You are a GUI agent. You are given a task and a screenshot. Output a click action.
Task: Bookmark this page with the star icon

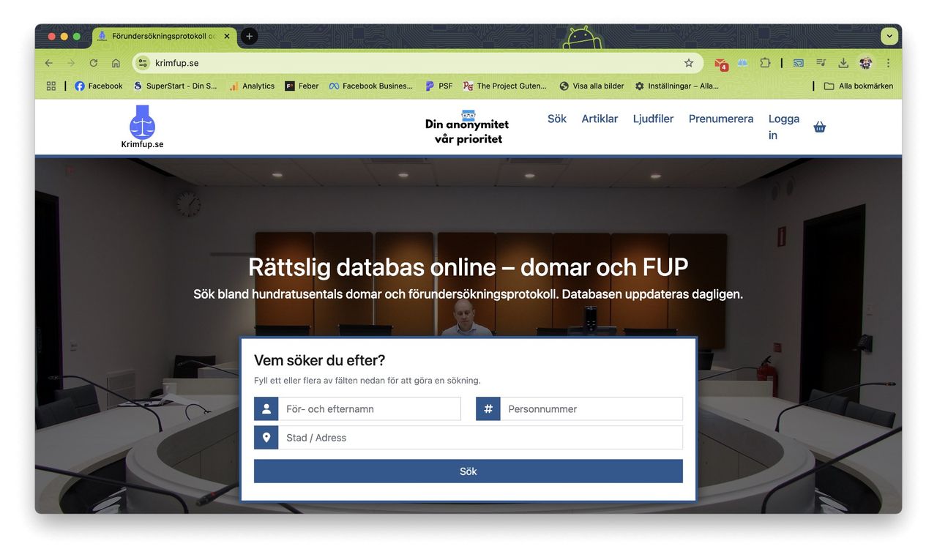tap(688, 63)
